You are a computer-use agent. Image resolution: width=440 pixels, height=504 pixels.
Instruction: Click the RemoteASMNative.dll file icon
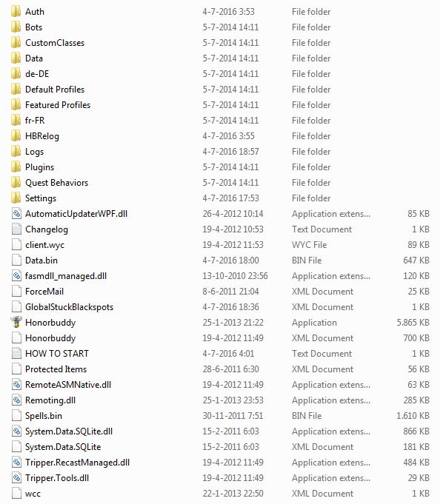click(x=16, y=384)
